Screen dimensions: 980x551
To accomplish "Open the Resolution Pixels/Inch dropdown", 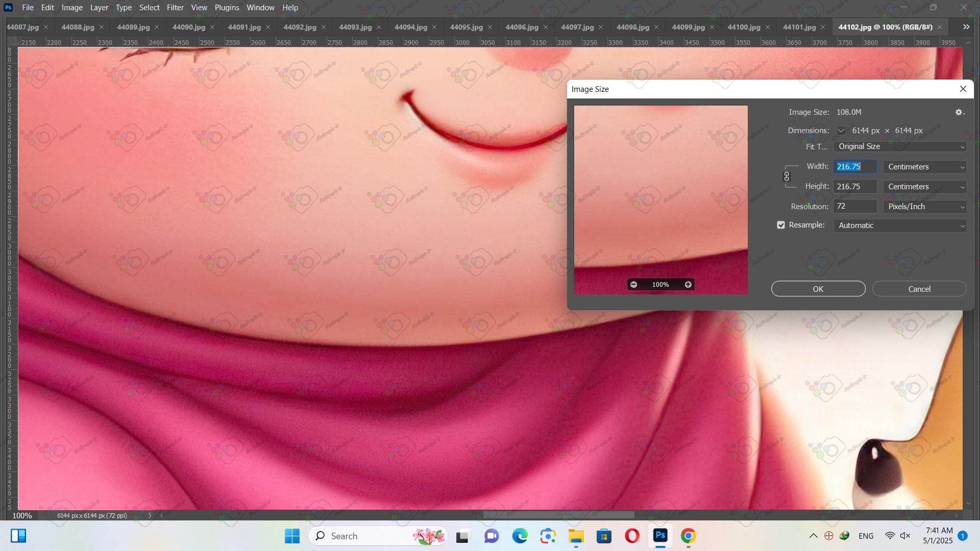I will tap(925, 207).
